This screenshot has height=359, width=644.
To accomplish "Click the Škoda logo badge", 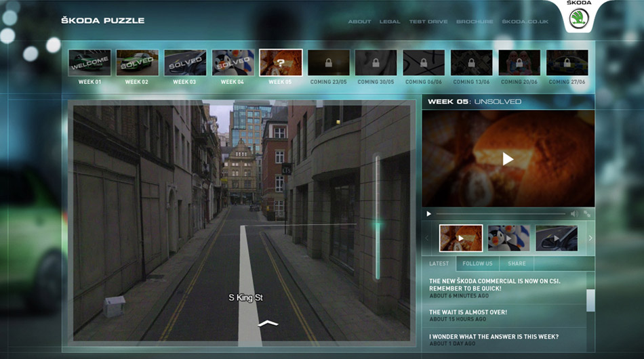I will (579, 18).
